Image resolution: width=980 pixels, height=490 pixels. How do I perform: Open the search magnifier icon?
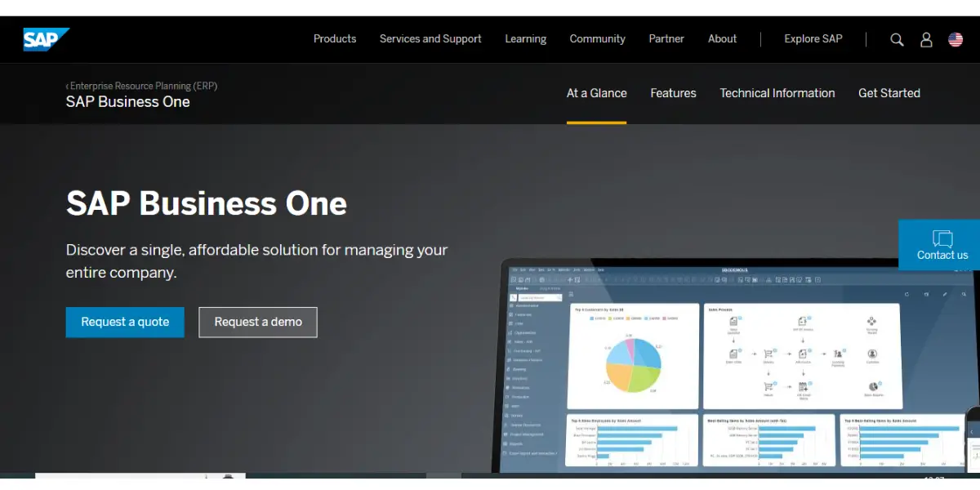pos(897,39)
